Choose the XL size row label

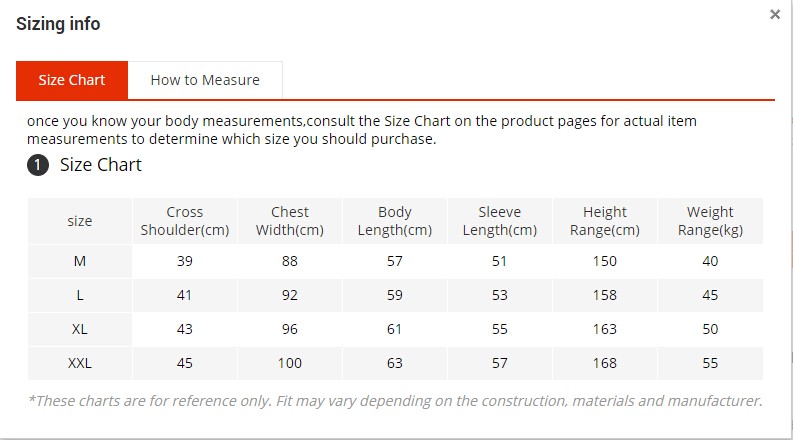coord(80,329)
